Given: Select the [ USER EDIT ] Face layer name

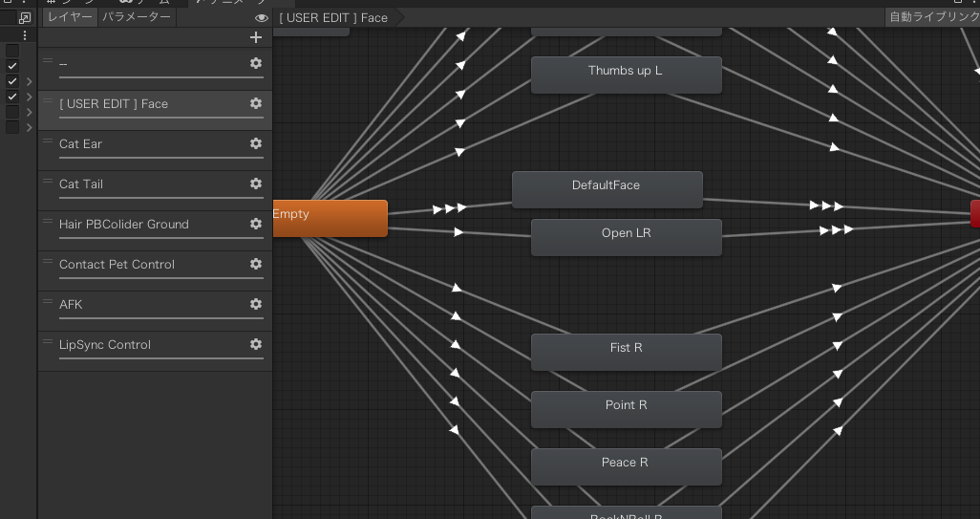Looking at the screenshot, I should click(x=114, y=104).
